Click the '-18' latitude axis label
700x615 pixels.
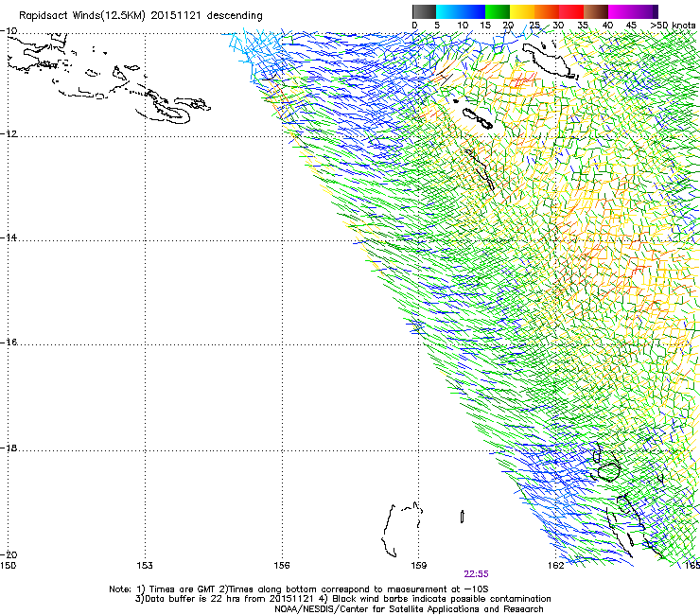pos(9,448)
